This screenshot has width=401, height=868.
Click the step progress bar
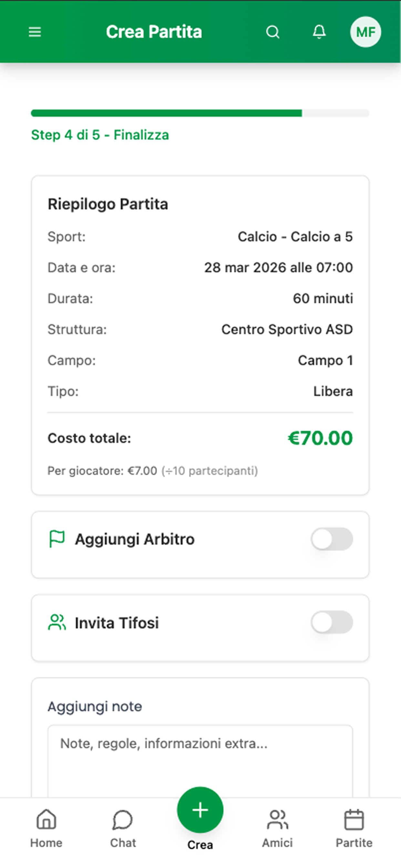(x=200, y=113)
